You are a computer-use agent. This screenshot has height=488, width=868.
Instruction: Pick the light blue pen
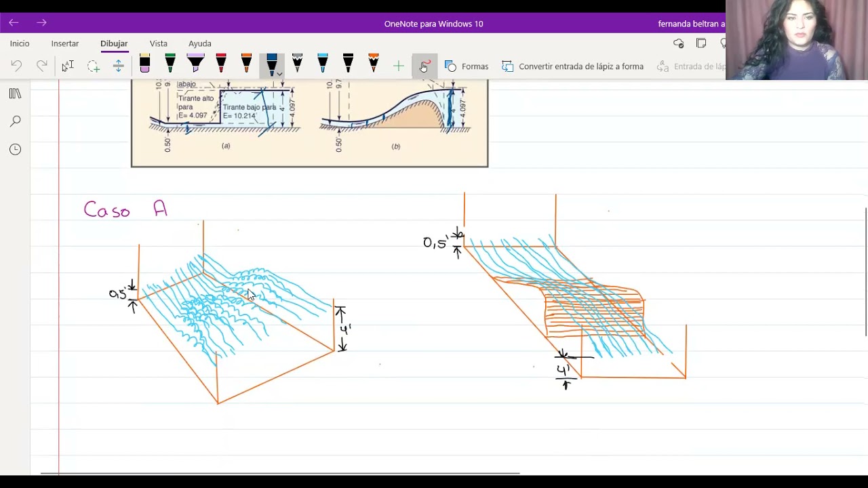click(323, 64)
